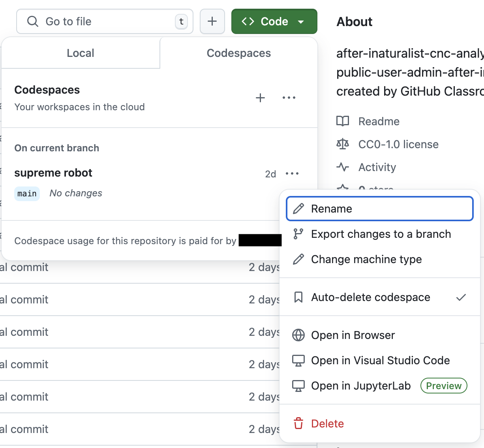
Task: Toggle the Auto-delete codespace option
Action: point(380,297)
